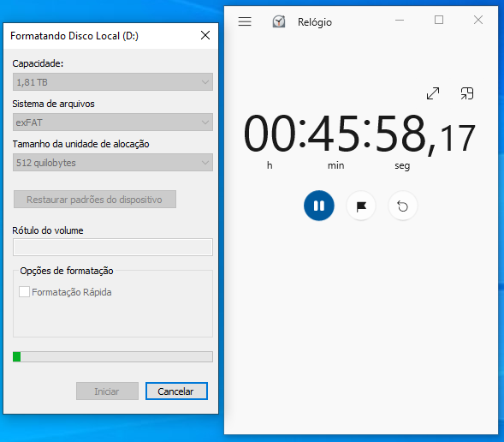Close the Relógio window
Screen dimensions: 504x442
(x=478, y=20)
